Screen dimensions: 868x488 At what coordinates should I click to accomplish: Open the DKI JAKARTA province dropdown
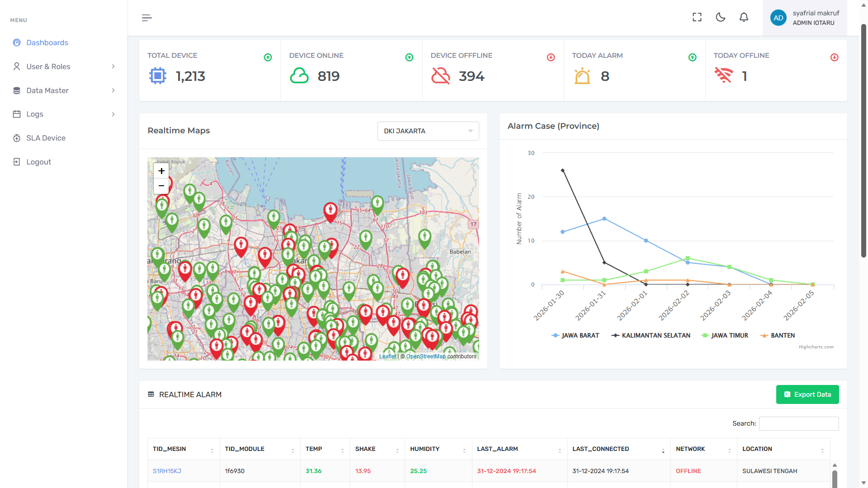coord(428,131)
